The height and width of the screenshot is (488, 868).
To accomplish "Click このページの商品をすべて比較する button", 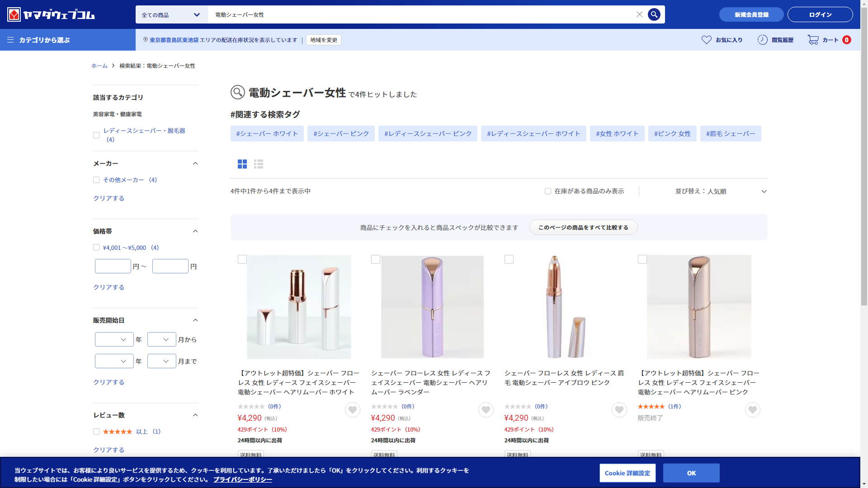I will click(583, 227).
